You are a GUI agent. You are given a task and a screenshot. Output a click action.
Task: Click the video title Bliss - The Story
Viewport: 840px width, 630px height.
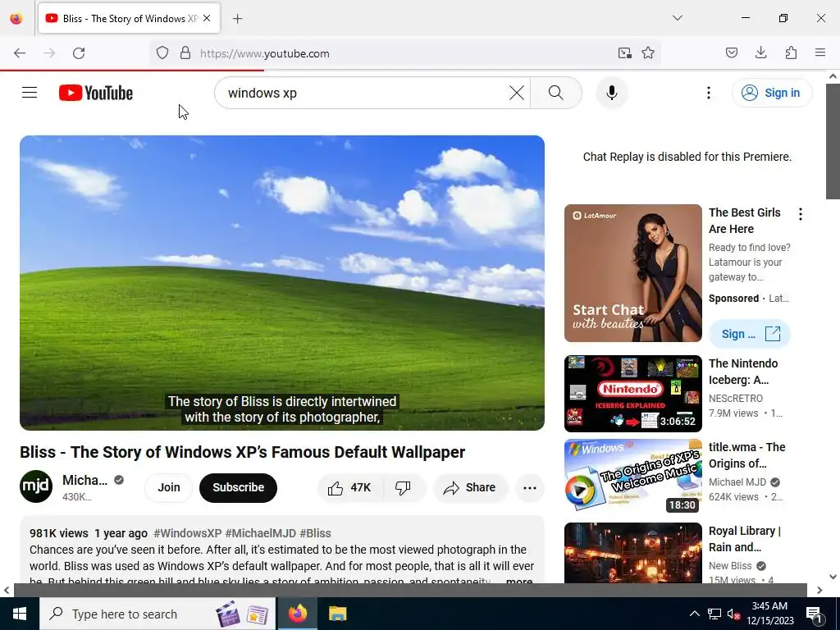click(x=242, y=452)
